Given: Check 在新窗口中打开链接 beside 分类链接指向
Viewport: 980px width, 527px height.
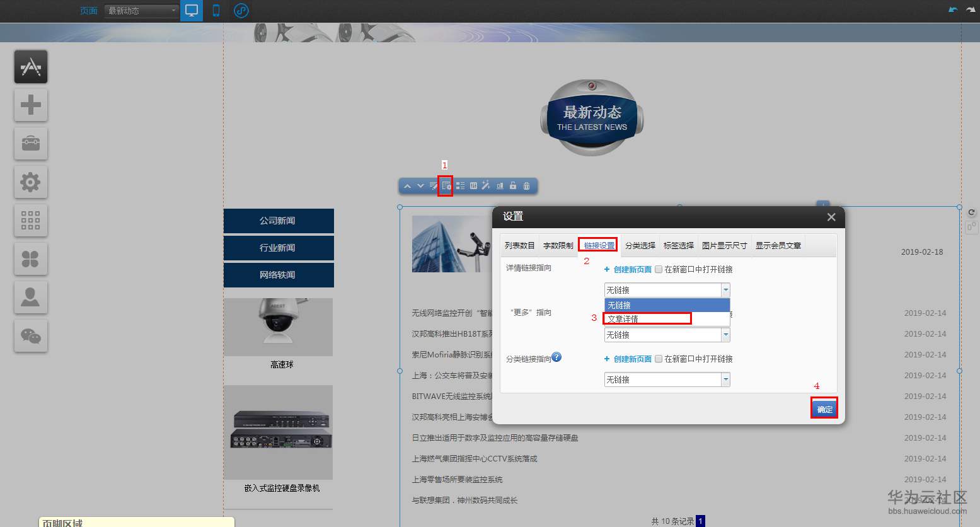Looking at the screenshot, I should [659, 359].
